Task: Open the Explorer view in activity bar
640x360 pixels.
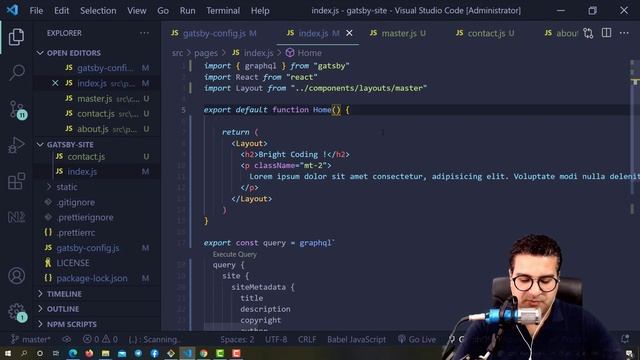Action: pyautogui.click(x=16, y=37)
